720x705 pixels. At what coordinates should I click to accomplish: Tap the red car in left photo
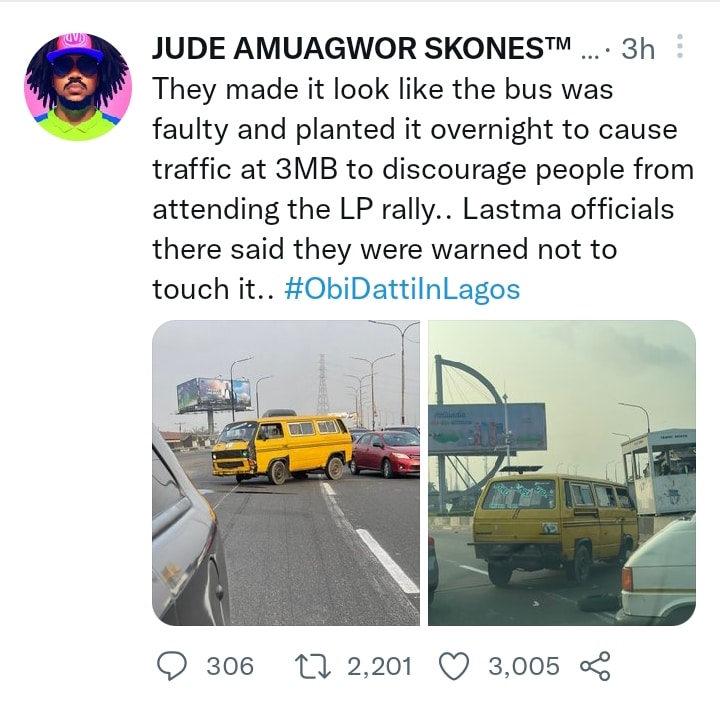[385, 453]
